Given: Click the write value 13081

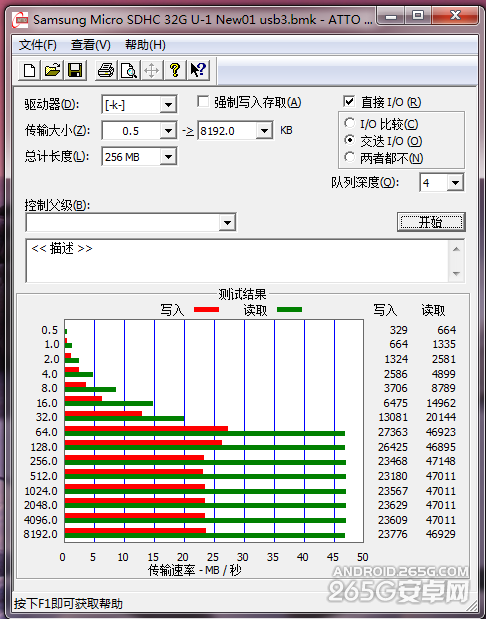Looking at the screenshot, I should [x=393, y=417].
